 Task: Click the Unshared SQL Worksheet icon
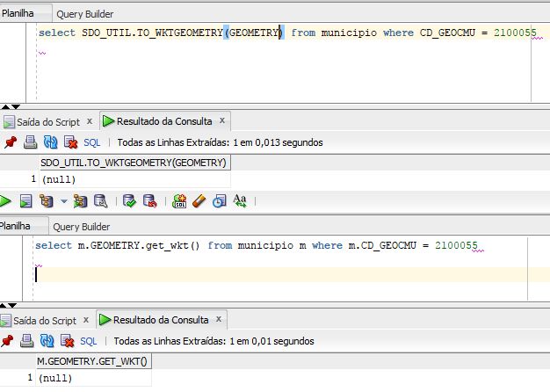(179, 201)
